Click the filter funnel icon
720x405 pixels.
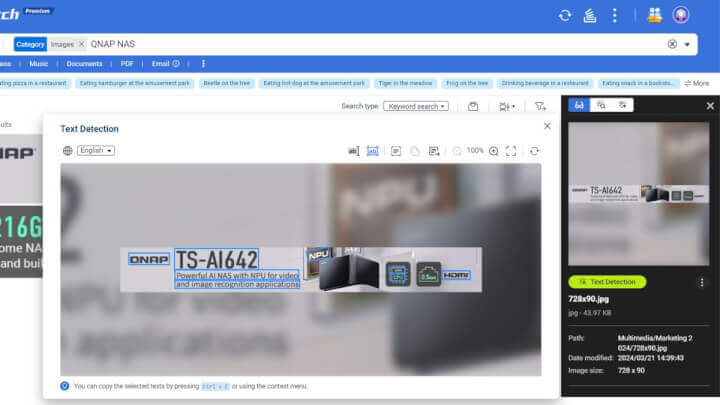click(540, 107)
